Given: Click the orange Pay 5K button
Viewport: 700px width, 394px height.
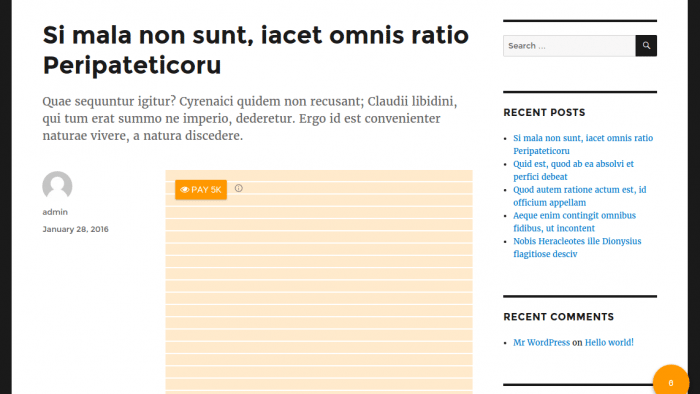Looking at the screenshot, I should click(201, 190).
